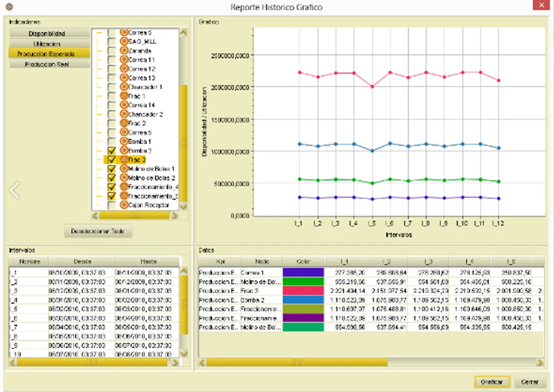The height and width of the screenshot is (392, 554).
Task: Click right arrow of Intervalos horizontal scrollbar
Action: pyautogui.click(x=174, y=362)
